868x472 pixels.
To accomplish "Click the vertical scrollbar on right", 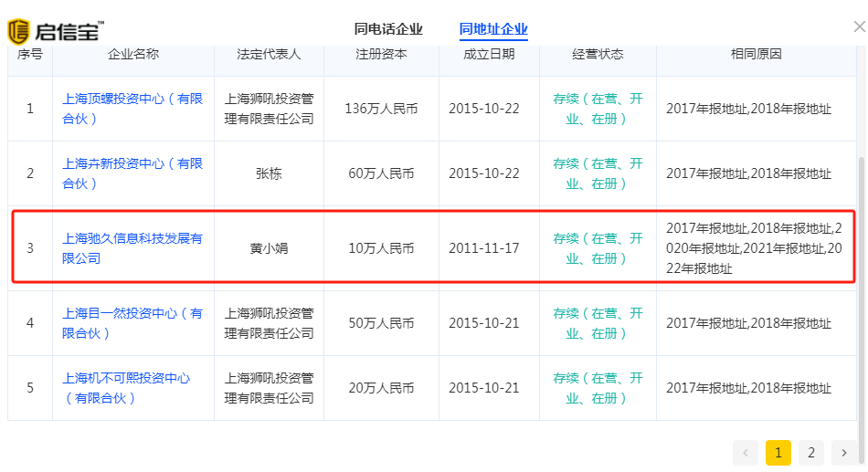I will (862, 309).
